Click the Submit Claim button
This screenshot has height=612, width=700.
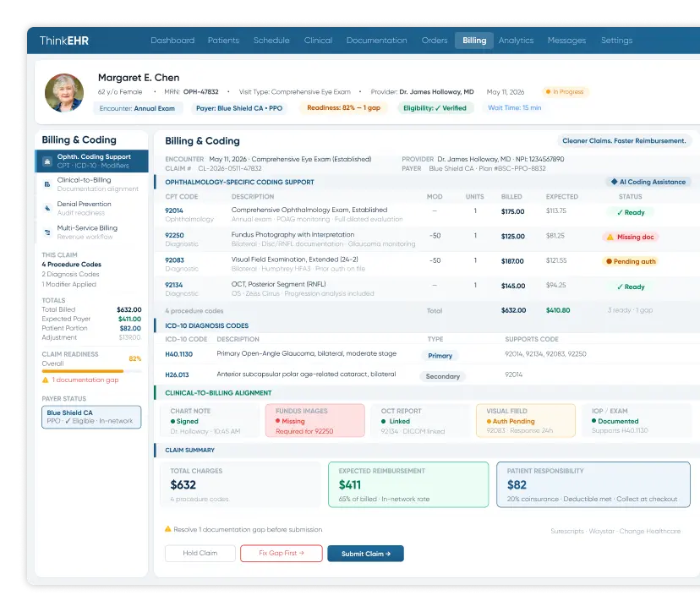pyautogui.click(x=365, y=554)
